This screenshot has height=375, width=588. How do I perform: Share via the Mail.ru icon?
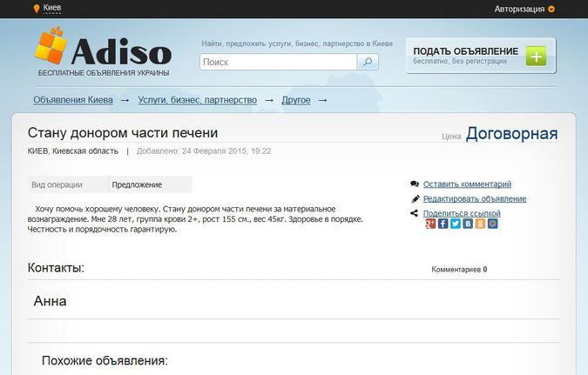tap(493, 224)
